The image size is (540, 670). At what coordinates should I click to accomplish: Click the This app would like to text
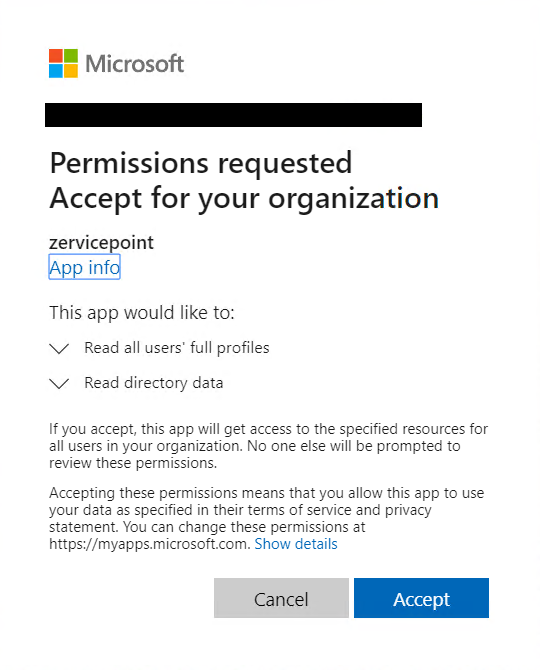142,313
